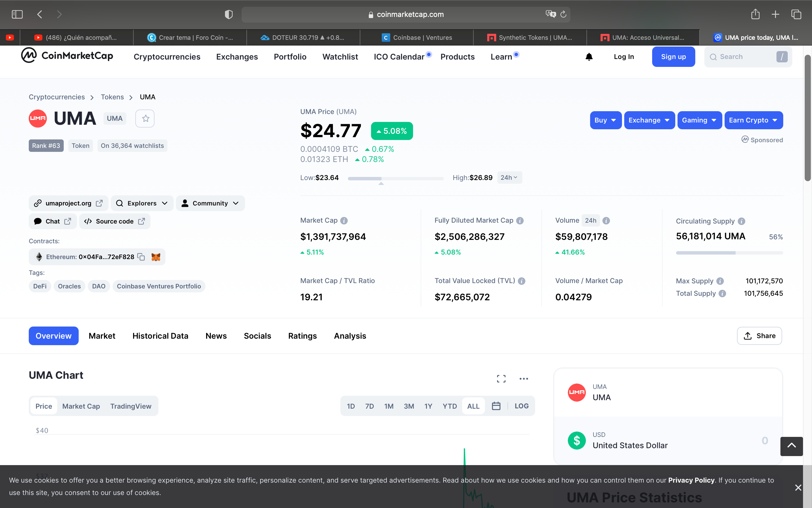The image size is (812, 508).
Task: Open Fully Diluted Market Cap info icon
Action: pos(520,220)
